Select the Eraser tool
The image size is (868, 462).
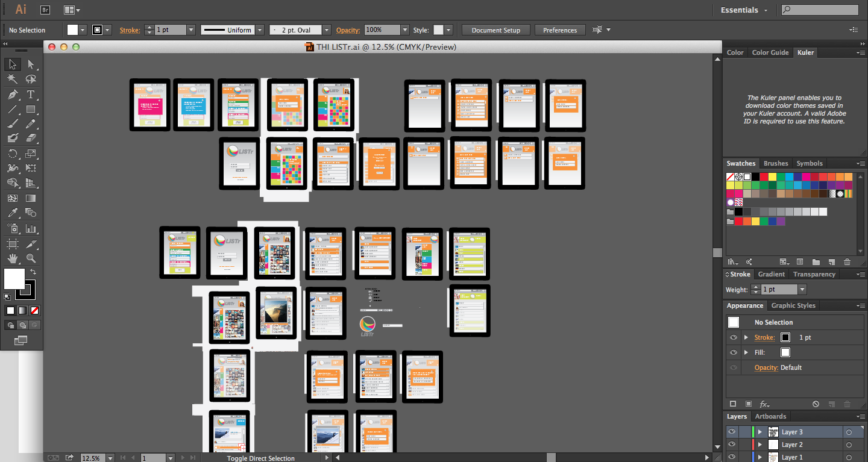click(31, 138)
